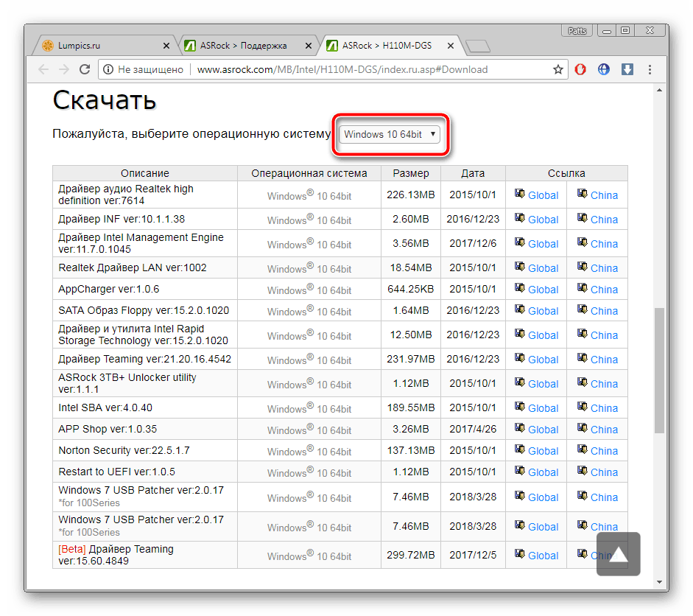Click the download arrow extension icon
693x616 pixels.
(x=627, y=69)
